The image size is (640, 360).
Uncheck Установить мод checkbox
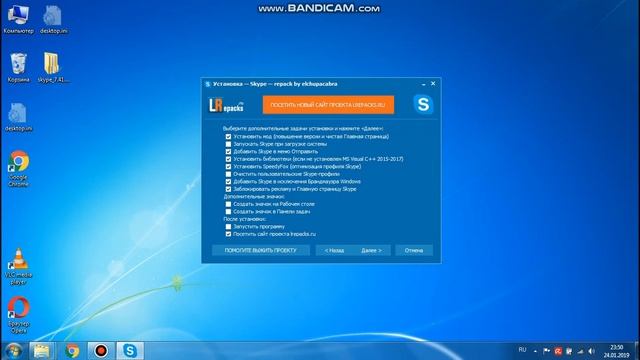click(x=228, y=137)
